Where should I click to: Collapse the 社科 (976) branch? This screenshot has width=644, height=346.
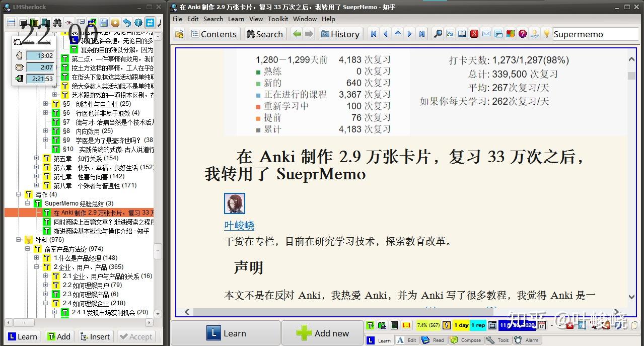point(19,240)
